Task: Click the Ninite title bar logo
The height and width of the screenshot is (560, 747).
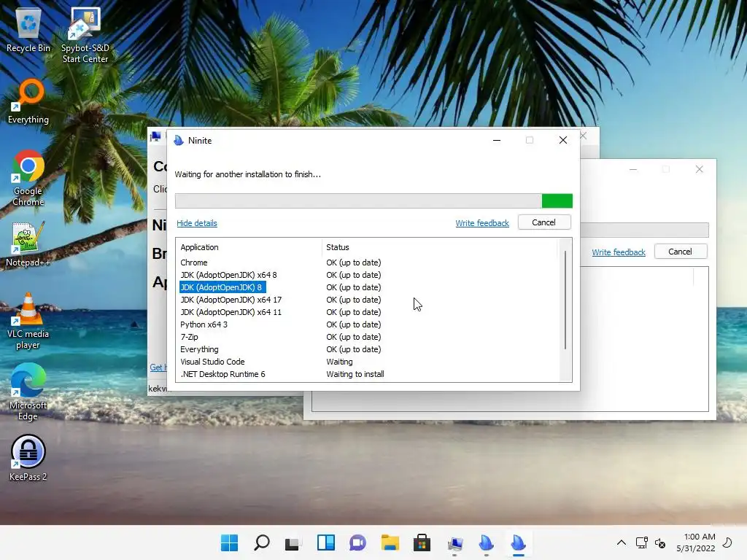Action: pos(179,141)
